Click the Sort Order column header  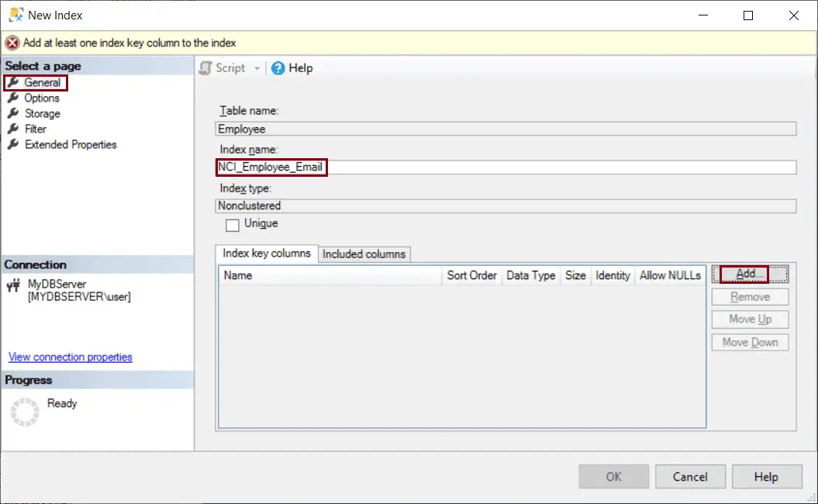click(471, 275)
